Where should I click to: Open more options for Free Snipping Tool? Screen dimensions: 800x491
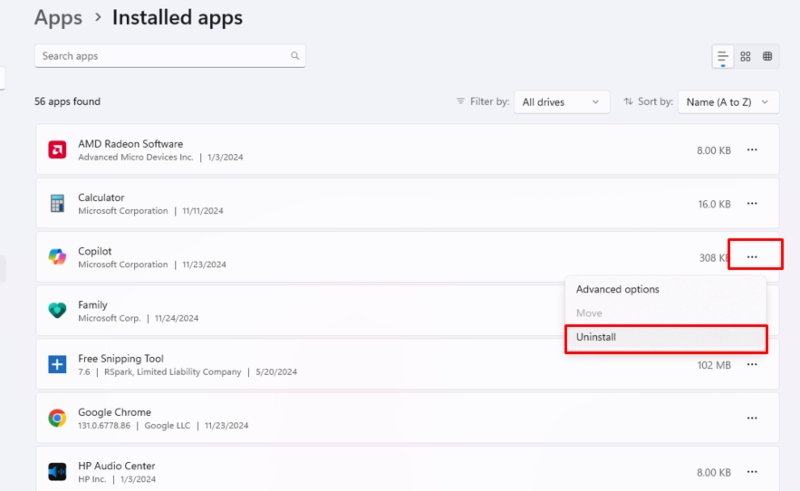(x=752, y=364)
